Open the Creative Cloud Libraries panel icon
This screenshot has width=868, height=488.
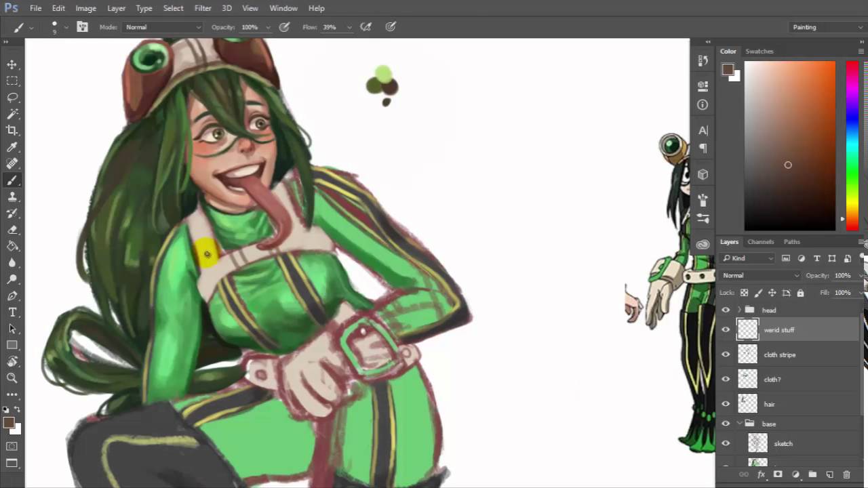(x=703, y=245)
